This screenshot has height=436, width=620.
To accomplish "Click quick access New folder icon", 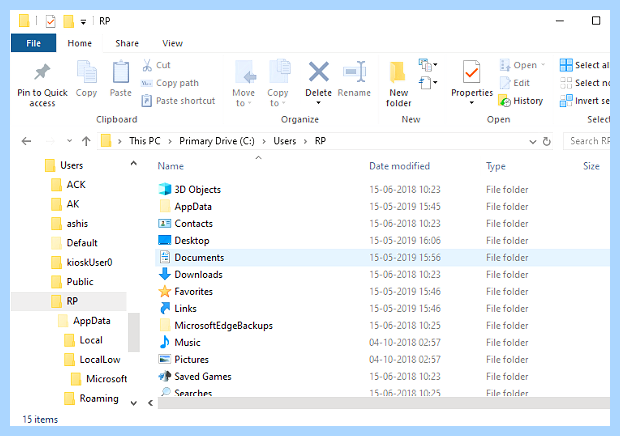I will [69, 21].
